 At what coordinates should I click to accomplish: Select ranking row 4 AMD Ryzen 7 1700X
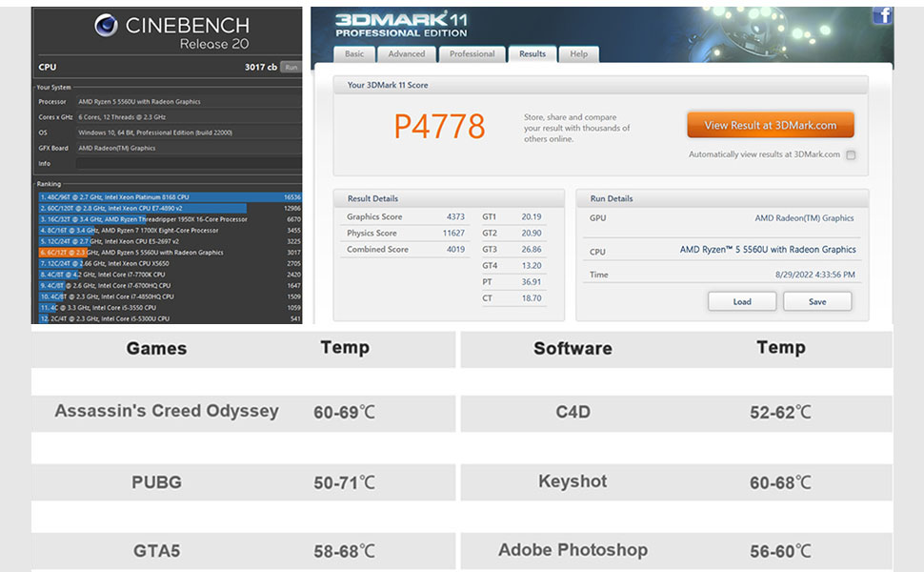click(170, 231)
